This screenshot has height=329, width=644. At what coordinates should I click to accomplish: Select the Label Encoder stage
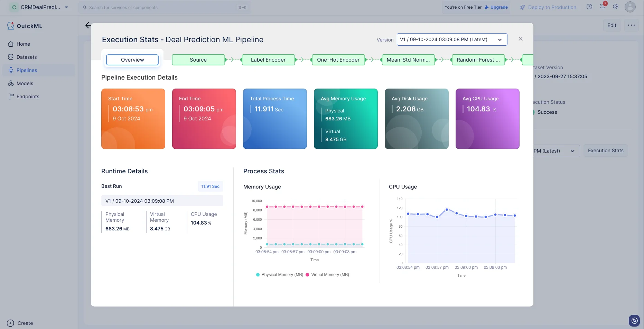pos(268,60)
